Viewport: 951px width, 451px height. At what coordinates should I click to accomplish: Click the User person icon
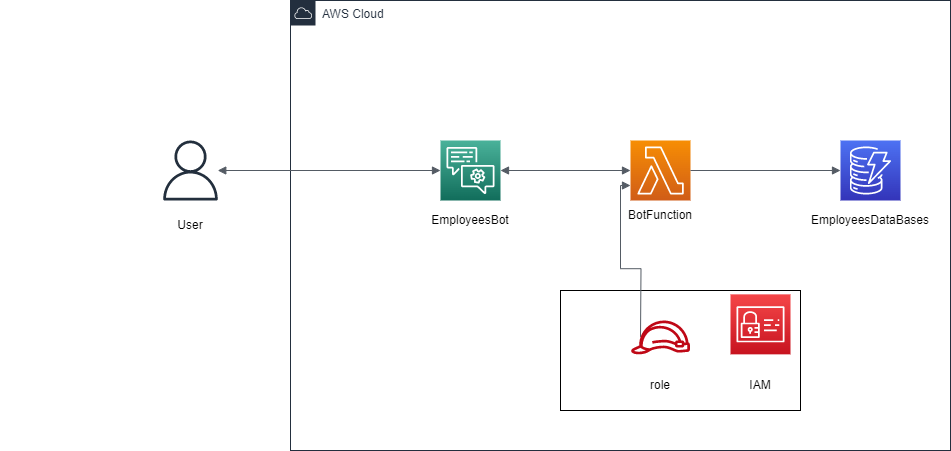[x=190, y=170]
